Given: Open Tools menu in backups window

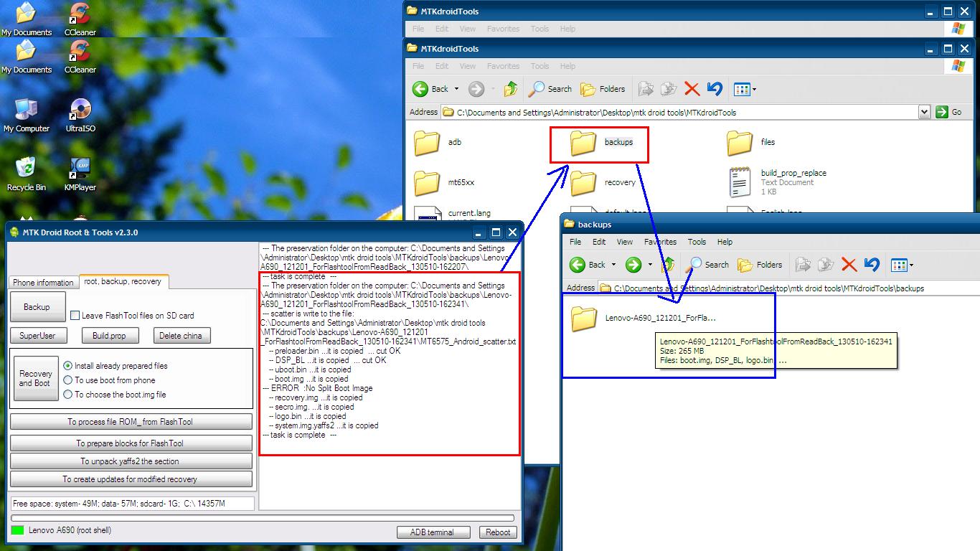Looking at the screenshot, I should point(697,242).
